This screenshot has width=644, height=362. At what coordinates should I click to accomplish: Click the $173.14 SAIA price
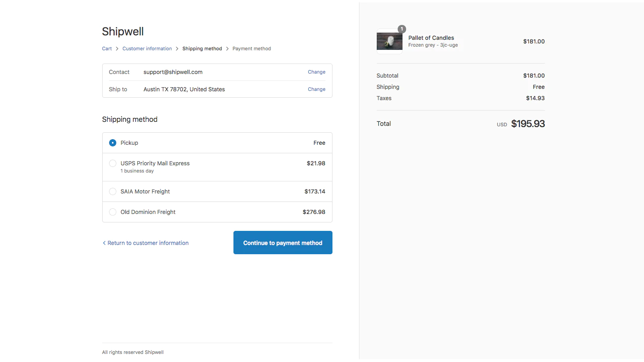tap(315, 191)
